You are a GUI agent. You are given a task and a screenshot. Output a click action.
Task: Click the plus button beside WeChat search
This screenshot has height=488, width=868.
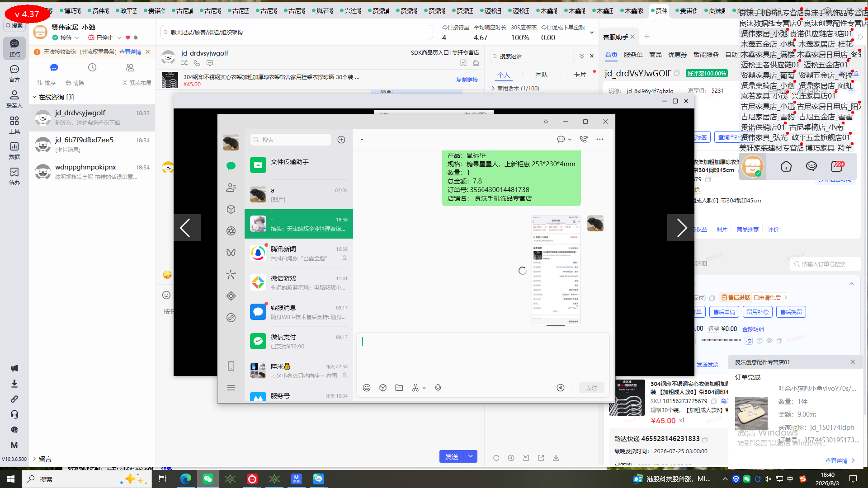click(x=341, y=140)
